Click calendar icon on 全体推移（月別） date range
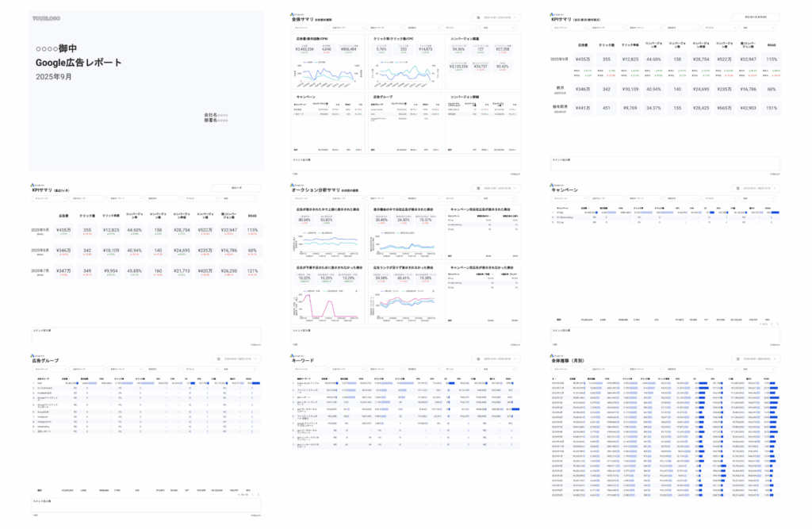Viewport: 812px width, 529px height. coord(737,360)
